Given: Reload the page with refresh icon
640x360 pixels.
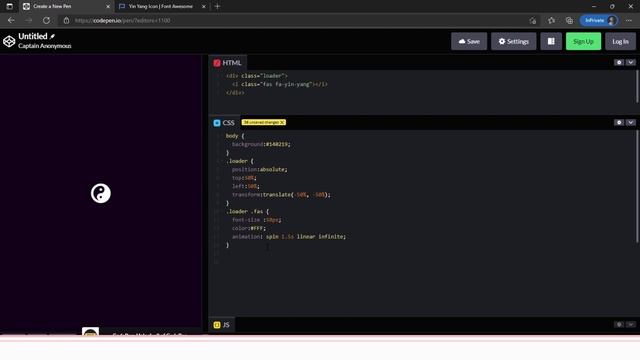Looking at the screenshot, I should click(47, 20).
